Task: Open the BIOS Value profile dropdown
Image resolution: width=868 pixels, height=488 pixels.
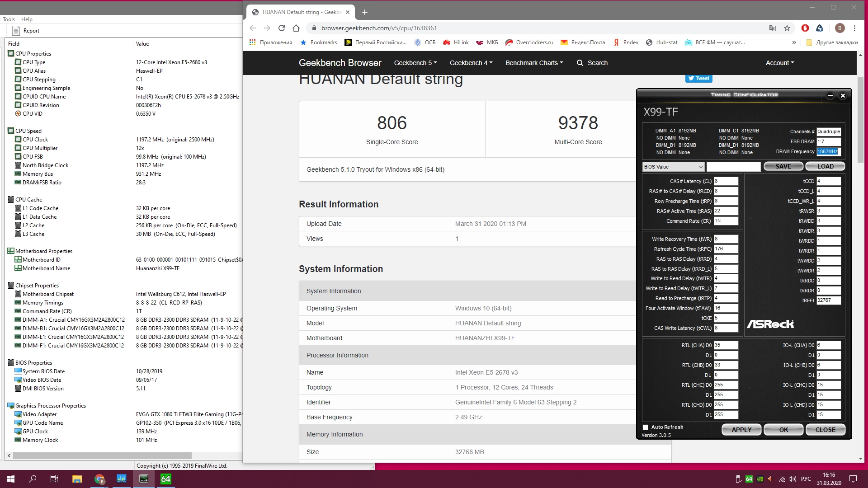Action: 673,167
